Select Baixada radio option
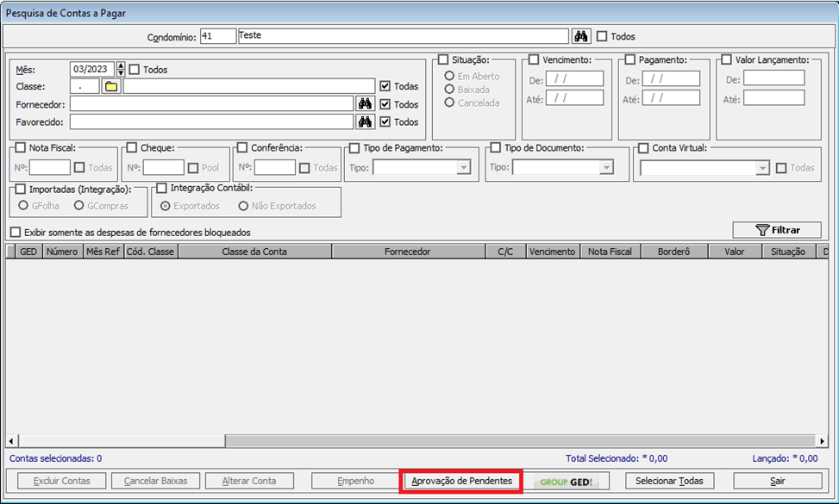 449,90
